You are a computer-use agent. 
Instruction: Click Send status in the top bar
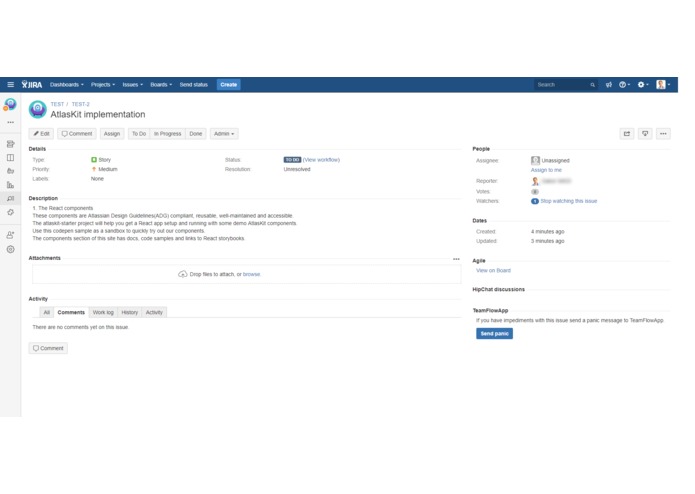(194, 85)
